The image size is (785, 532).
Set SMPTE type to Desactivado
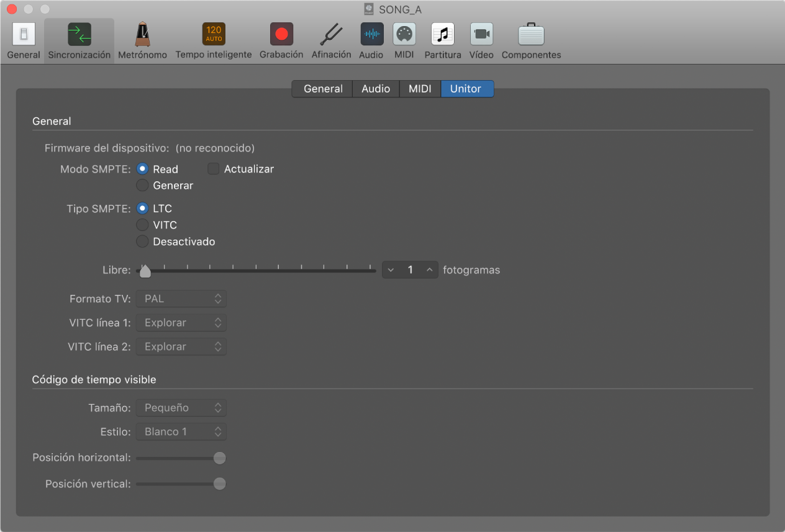[143, 241]
